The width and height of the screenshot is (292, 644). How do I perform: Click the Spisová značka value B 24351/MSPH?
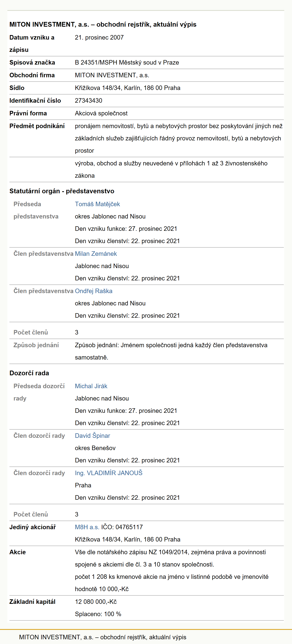[127, 63]
